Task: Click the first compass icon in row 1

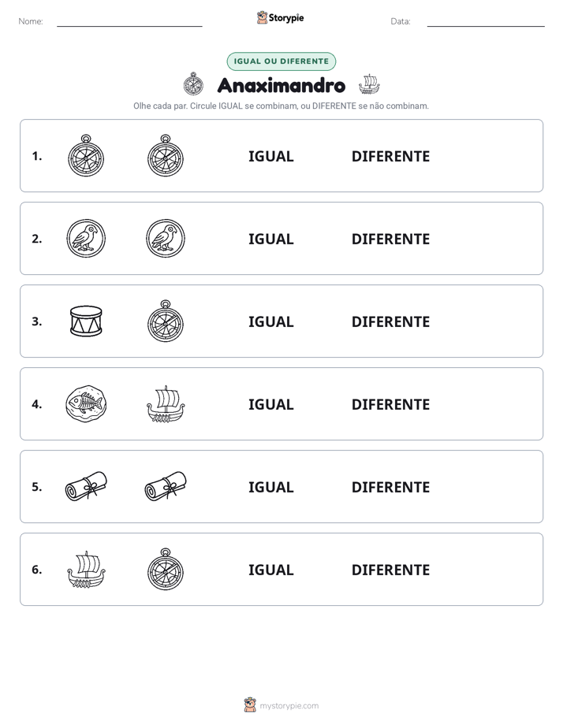Action: click(86, 155)
